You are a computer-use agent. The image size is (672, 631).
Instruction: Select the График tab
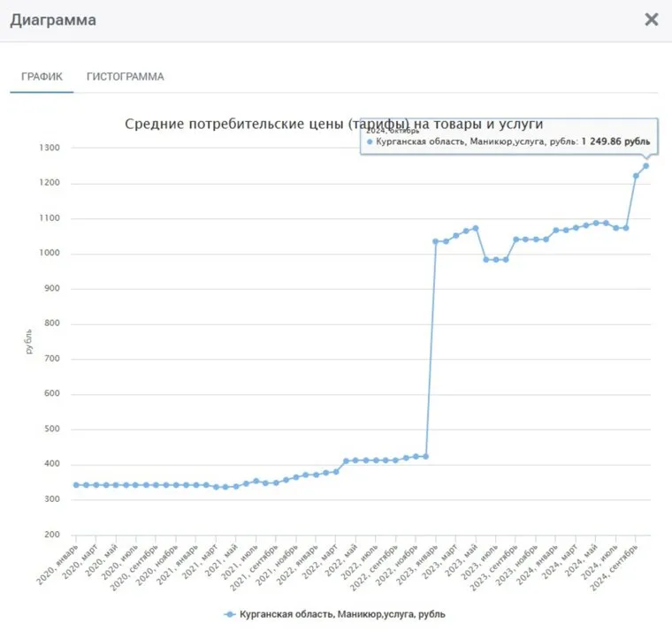(42, 77)
